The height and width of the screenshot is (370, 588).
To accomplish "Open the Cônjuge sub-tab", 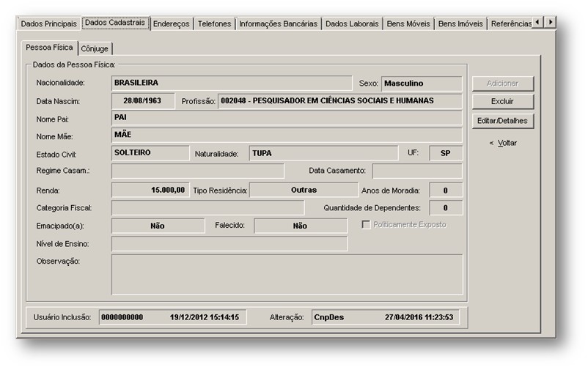I will (x=95, y=49).
